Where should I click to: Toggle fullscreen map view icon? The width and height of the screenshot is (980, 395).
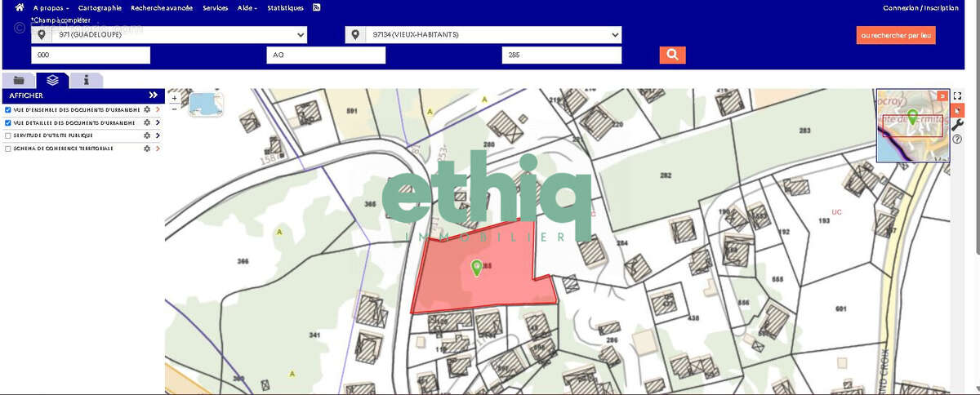pyautogui.click(x=957, y=95)
